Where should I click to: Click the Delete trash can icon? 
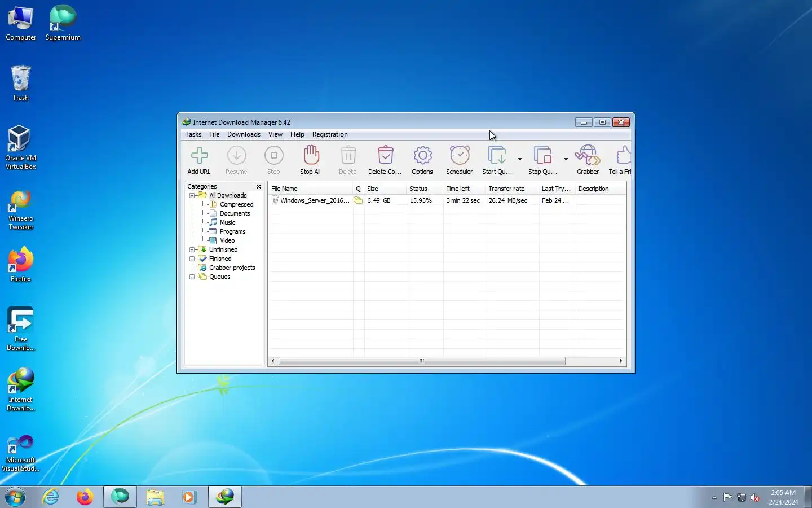[348, 155]
